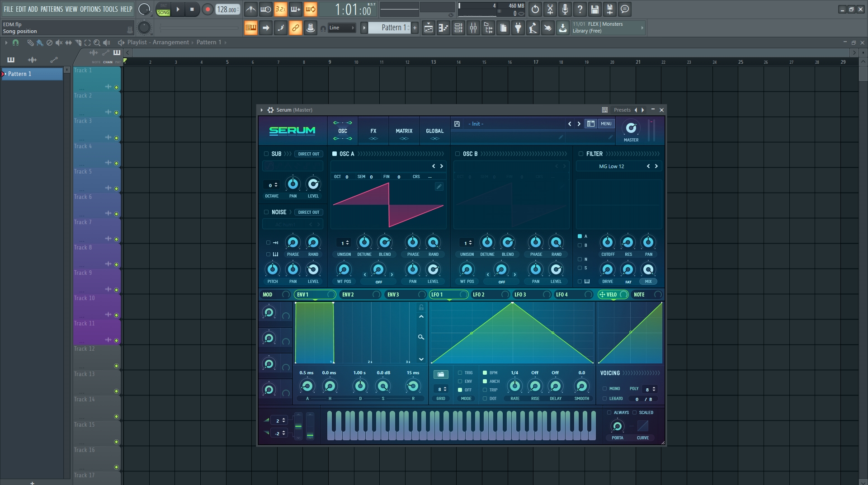The image size is (868, 485).
Task: Switch to the Serum GLOBAL tab
Action: coord(435,131)
